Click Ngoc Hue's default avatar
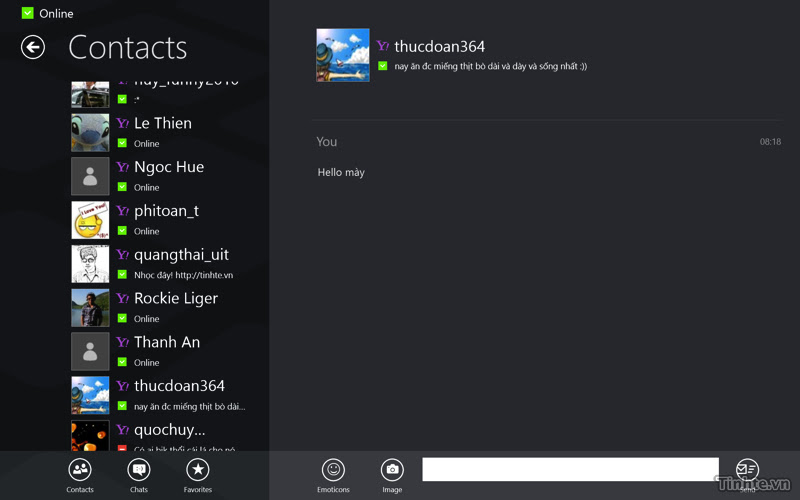The height and width of the screenshot is (500, 800). [90, 177]
